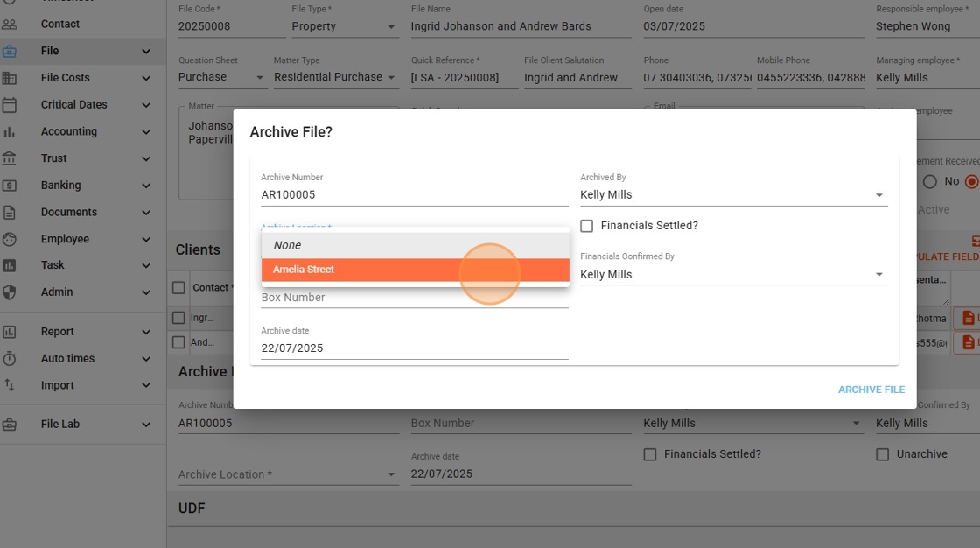Click the Employee face icon

[x=10, y=239]
